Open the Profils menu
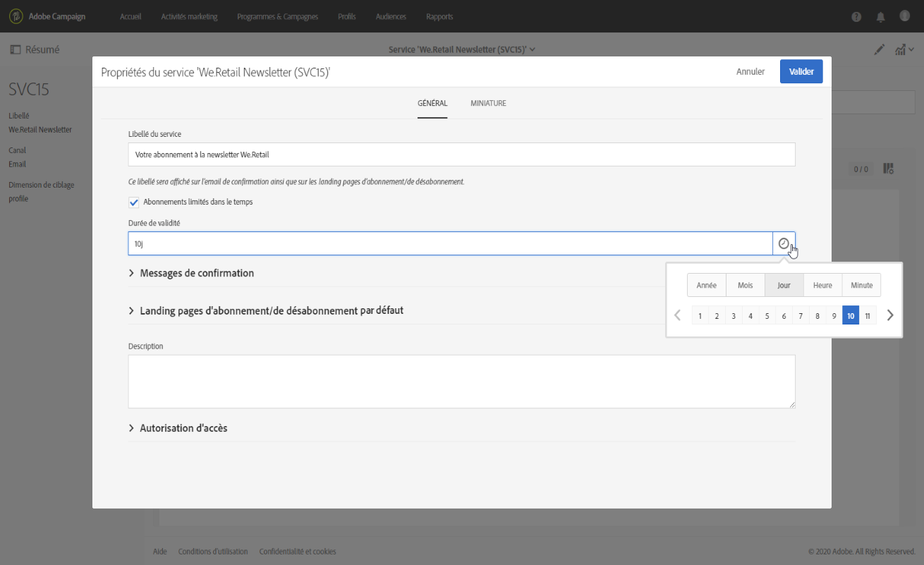 tap(347, 17)
